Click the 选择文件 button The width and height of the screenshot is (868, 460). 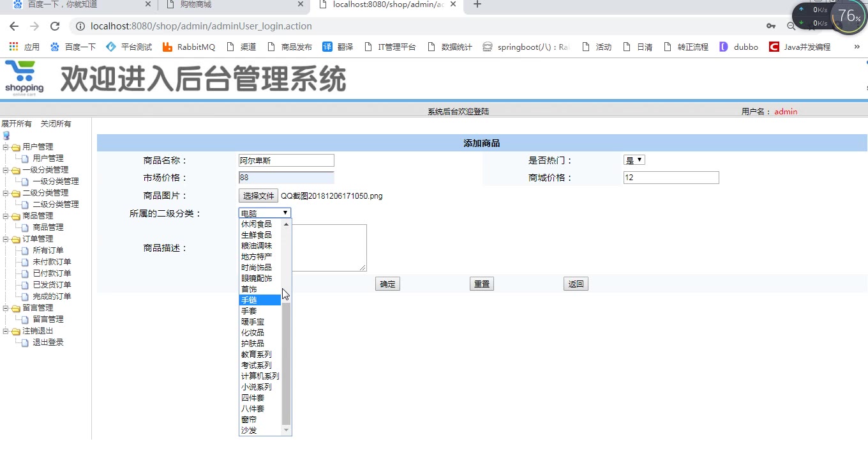click(x=258, y=196)
